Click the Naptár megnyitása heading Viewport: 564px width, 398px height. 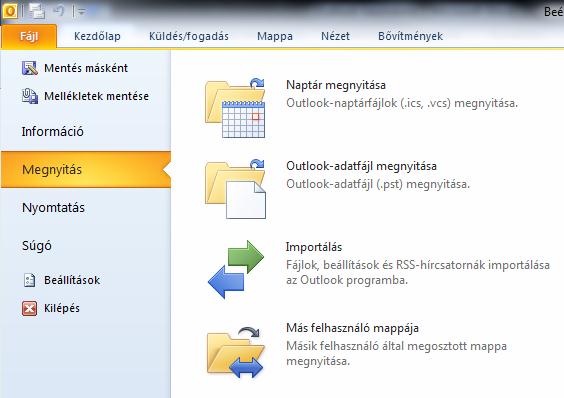(x=336, y=85)
